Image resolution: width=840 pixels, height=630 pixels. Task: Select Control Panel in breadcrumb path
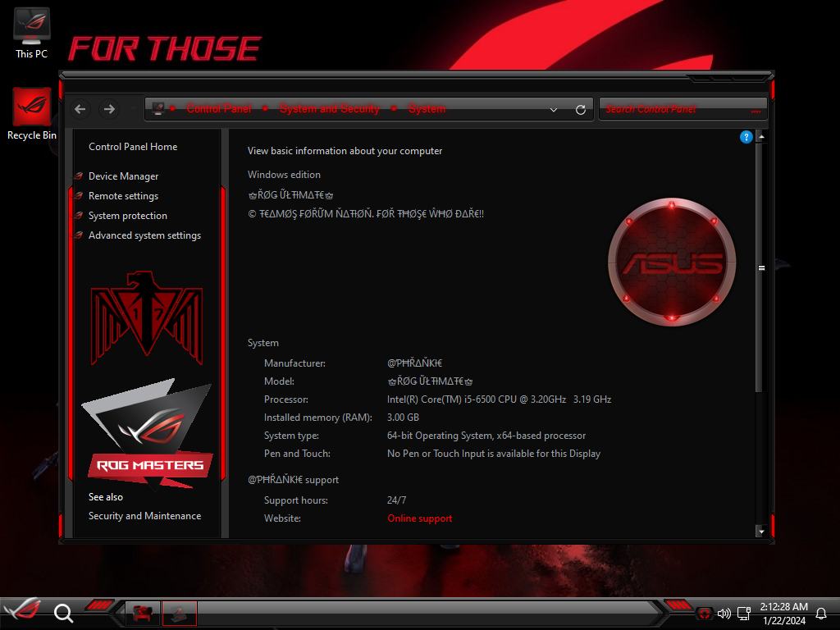click(219, 109)
